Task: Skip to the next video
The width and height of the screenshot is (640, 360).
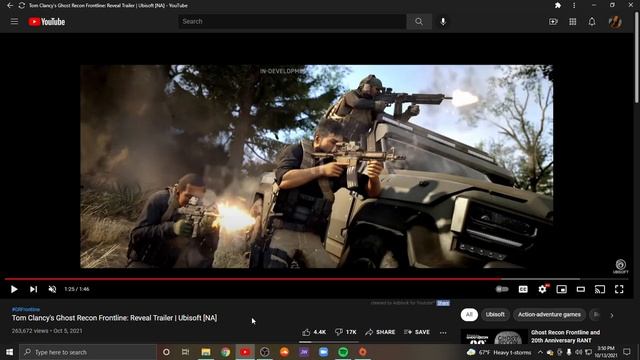Action: (33, 289)
